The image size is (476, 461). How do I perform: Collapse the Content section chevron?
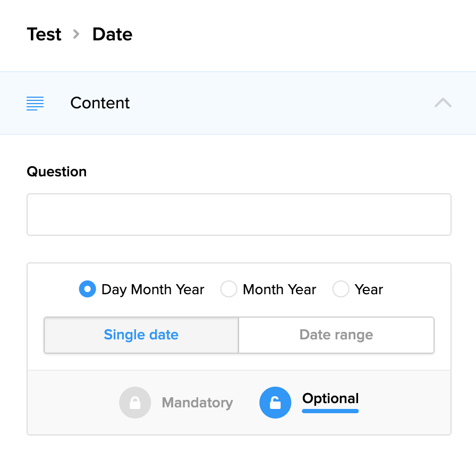(443, 103)
